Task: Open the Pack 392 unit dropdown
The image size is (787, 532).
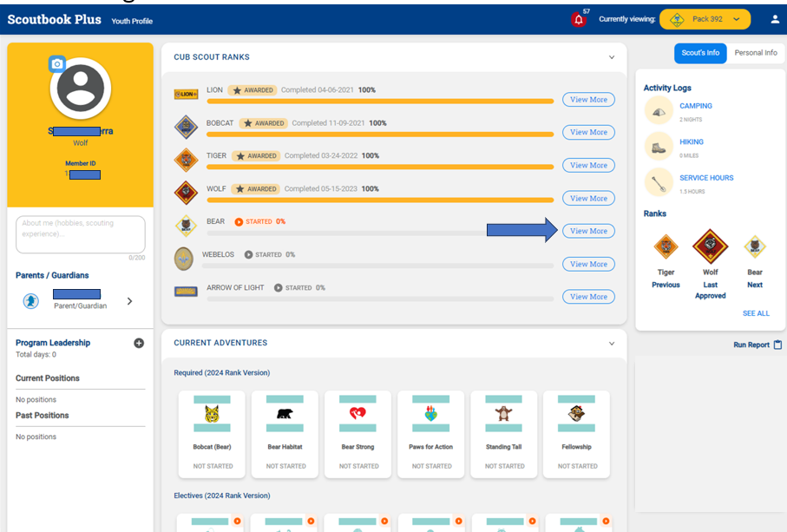Action: 705,19
